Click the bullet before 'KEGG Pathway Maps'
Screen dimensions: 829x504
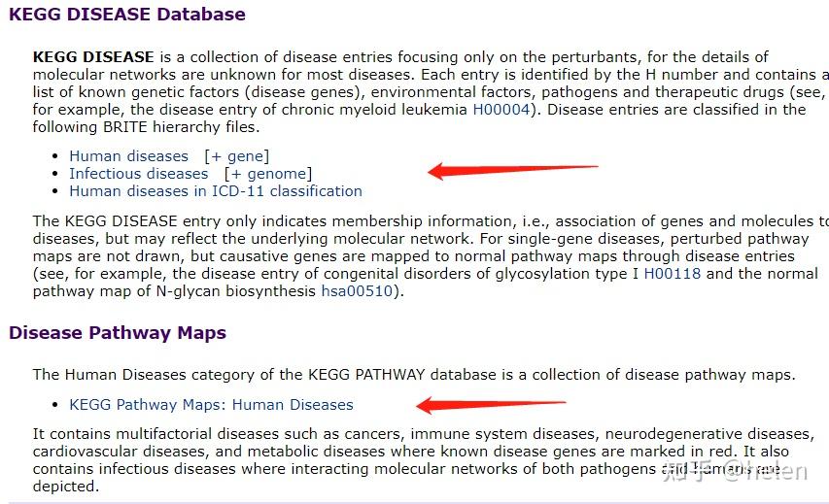point(55,406)
